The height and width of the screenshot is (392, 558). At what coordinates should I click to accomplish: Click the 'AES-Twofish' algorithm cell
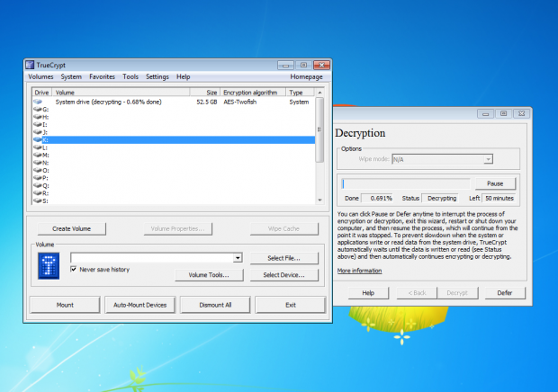click(240, 102)
